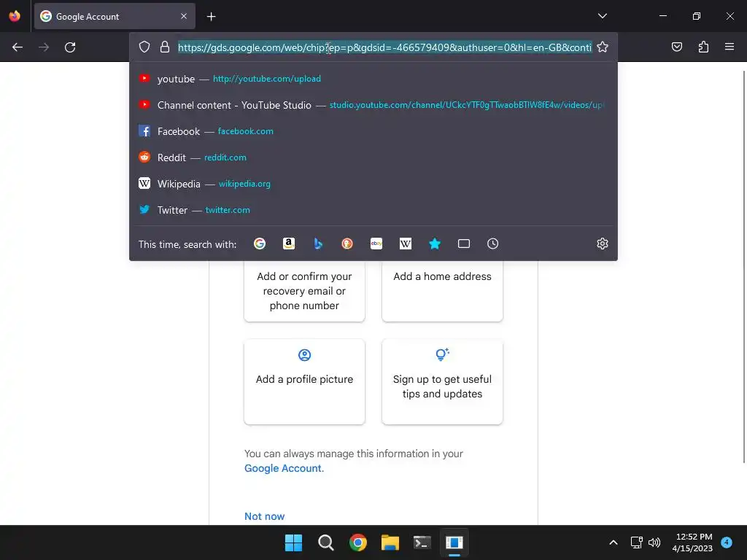Switch to the Google Account tab

115,16
